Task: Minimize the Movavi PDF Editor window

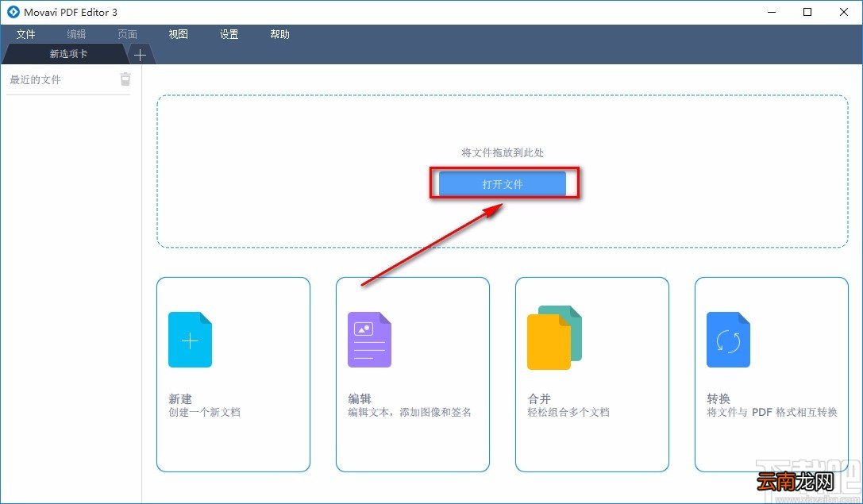Action: 772,12
